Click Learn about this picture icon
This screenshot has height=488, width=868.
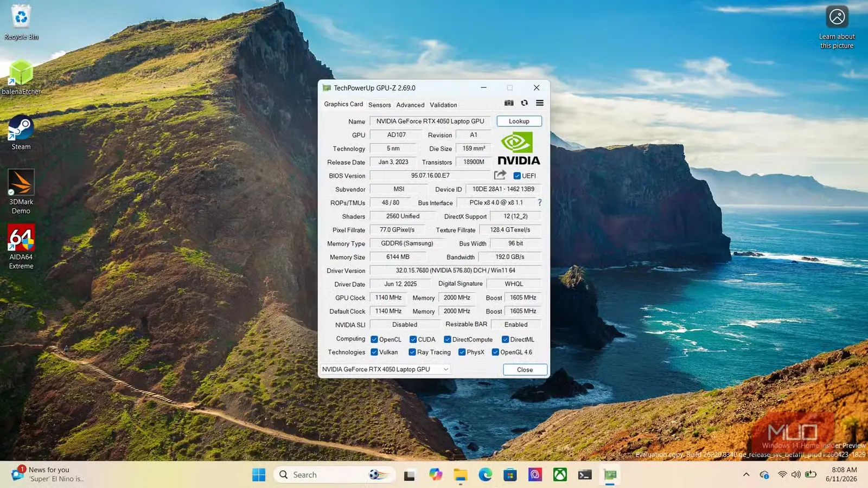pos(837,27)
